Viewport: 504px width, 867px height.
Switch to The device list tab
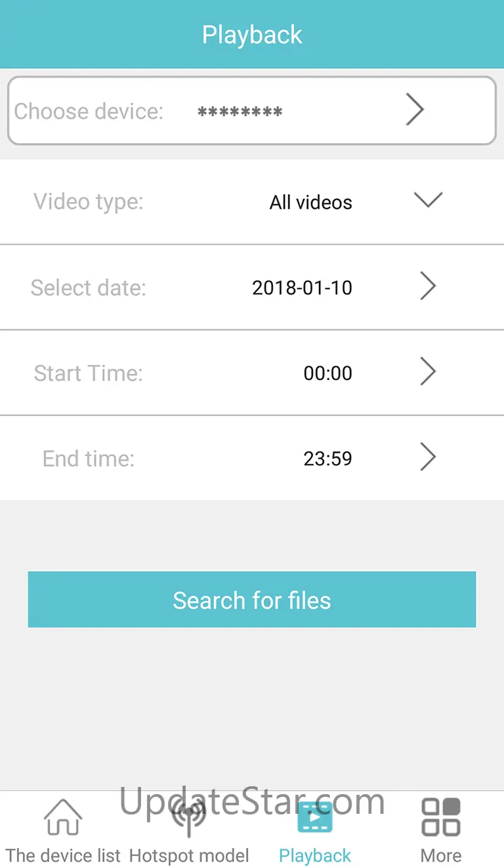click(63, 856)
